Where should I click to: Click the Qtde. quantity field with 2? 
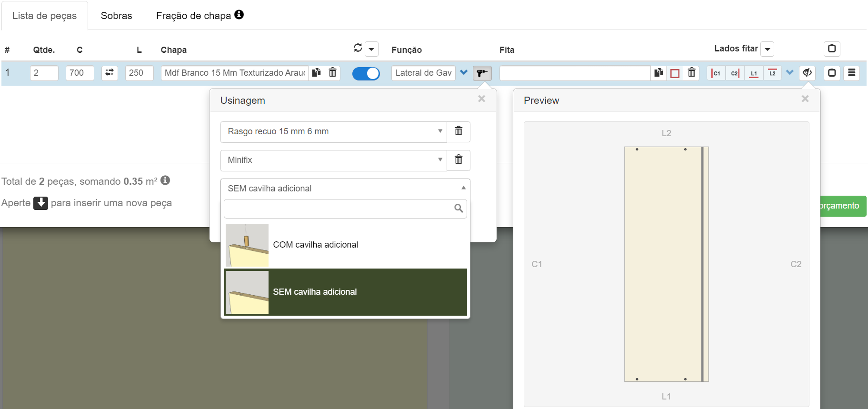(44, 73)
